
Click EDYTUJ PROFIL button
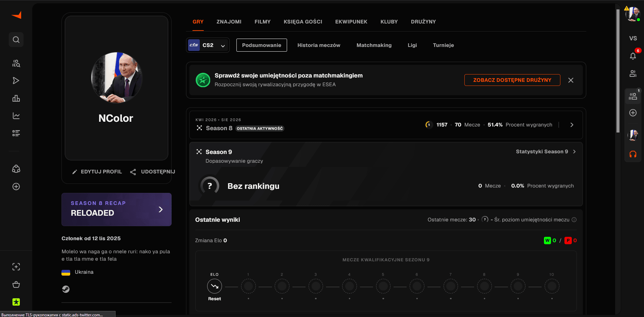tap(97, 172)
